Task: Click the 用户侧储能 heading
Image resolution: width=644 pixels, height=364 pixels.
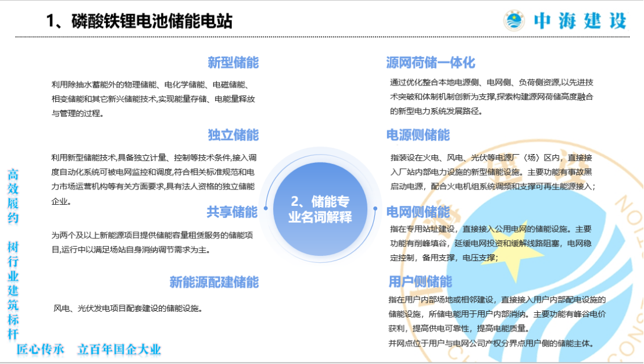Action: point(420,281)
